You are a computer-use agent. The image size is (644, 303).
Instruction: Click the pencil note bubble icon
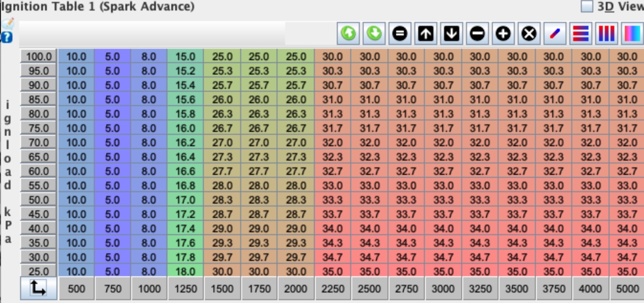click(8, 24)
